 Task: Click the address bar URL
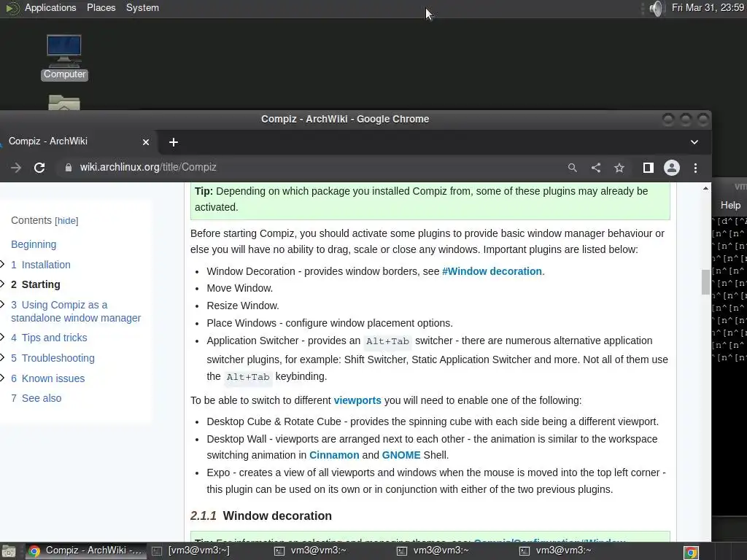(x=147, y=167)
